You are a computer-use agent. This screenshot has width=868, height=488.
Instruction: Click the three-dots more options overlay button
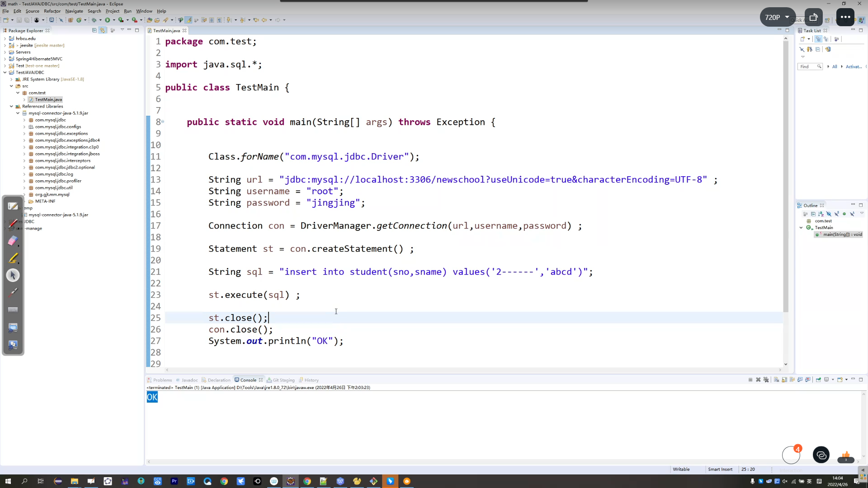(845, 17)
